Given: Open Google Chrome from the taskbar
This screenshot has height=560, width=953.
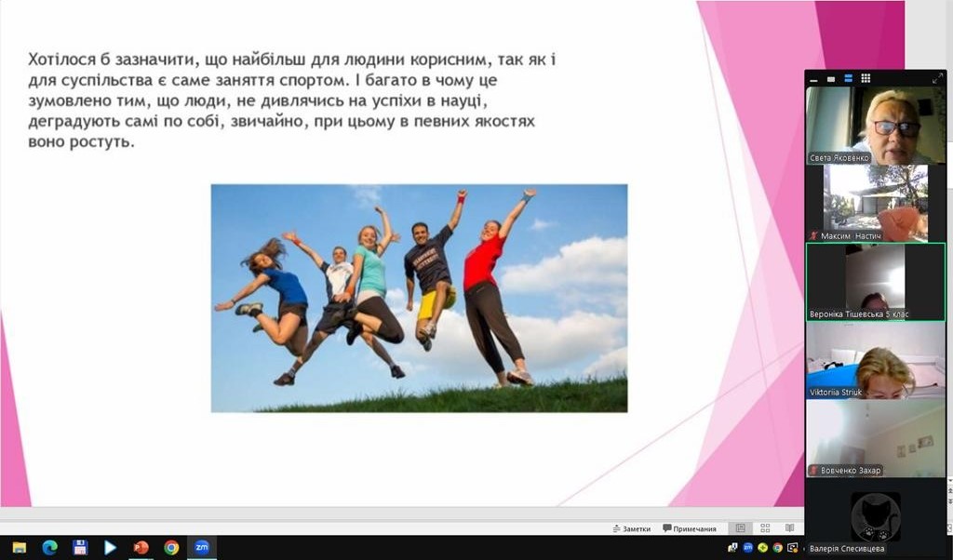Looking at the screenshot, I should pos(171,548).
